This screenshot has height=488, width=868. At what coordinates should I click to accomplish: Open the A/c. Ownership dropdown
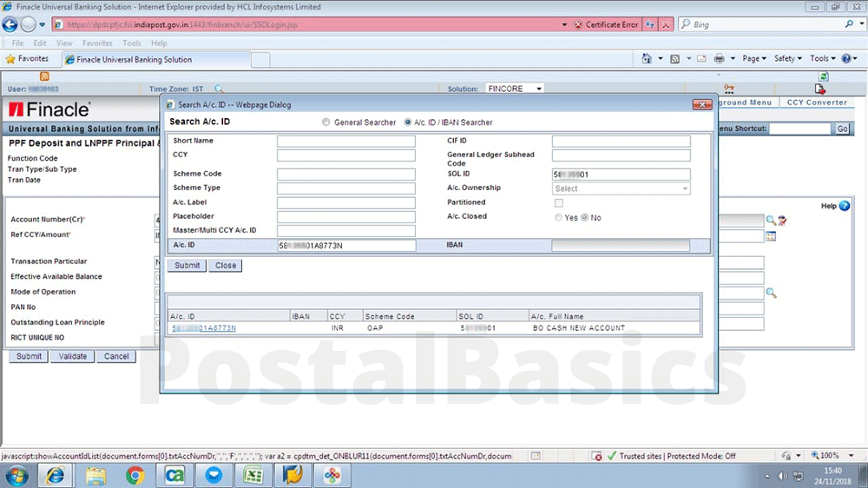point(621,188)
